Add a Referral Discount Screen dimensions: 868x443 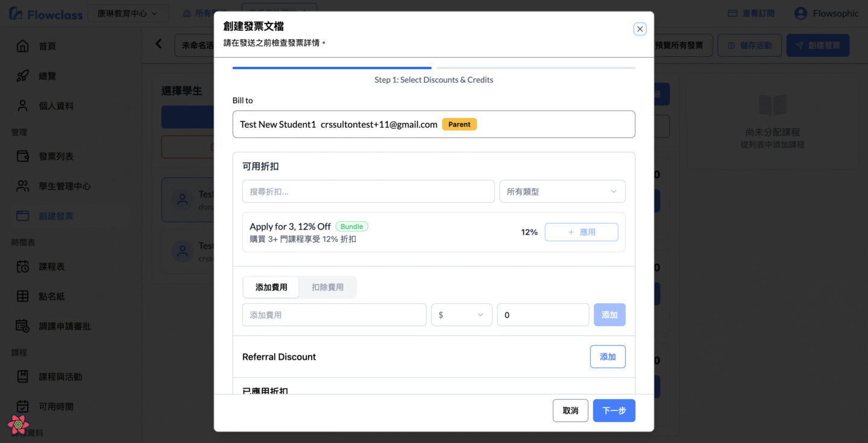tap(607, 357)
